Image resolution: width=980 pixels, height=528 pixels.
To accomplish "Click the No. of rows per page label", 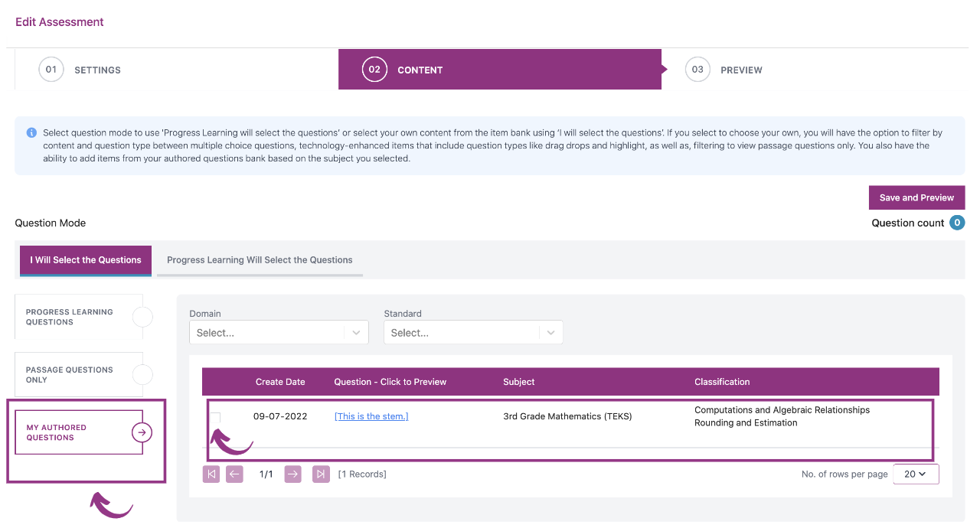I will click(844, 474).
